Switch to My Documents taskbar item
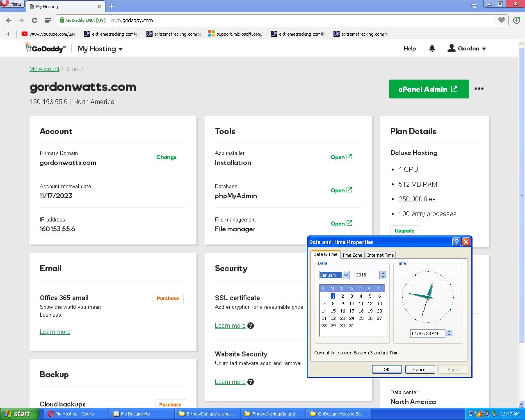The height and width of the screenshot is (420, 525). coord(142,414)
